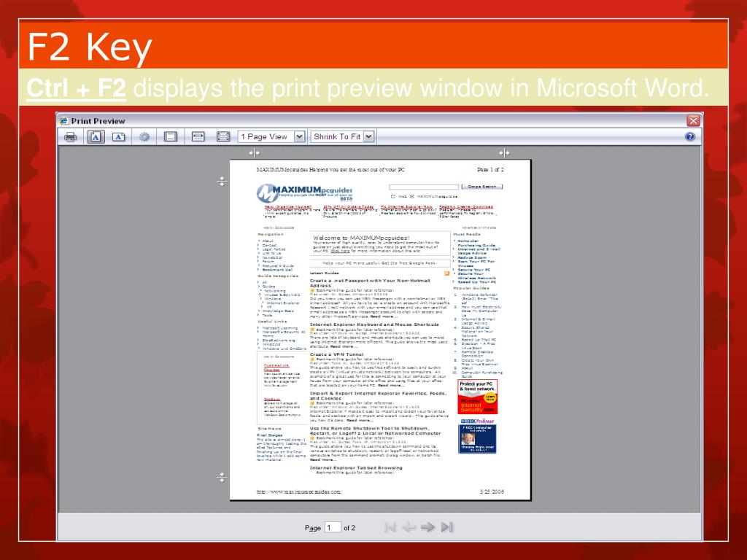747x560 pixels.
Task: Click the previewed page thumbnail
Action: click(379, 330)
